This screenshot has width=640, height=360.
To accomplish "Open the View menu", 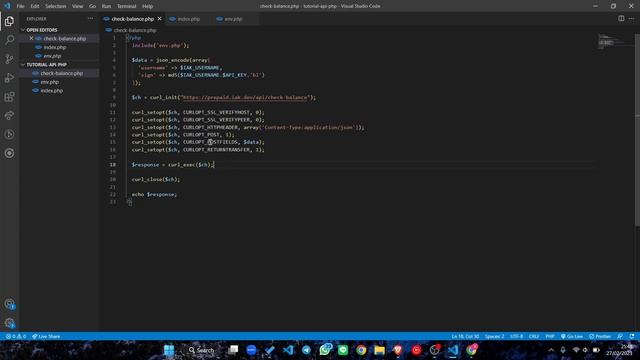I will tap(77, 6).
